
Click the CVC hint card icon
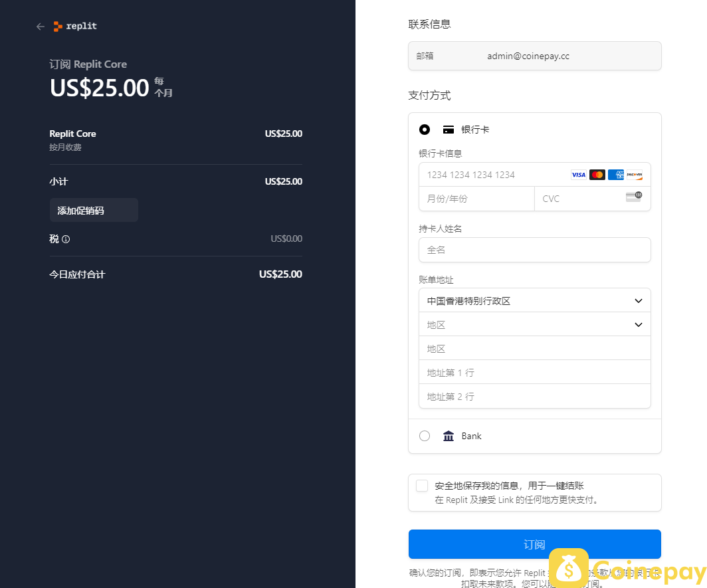pyautogui.click(x=634, y=197)
